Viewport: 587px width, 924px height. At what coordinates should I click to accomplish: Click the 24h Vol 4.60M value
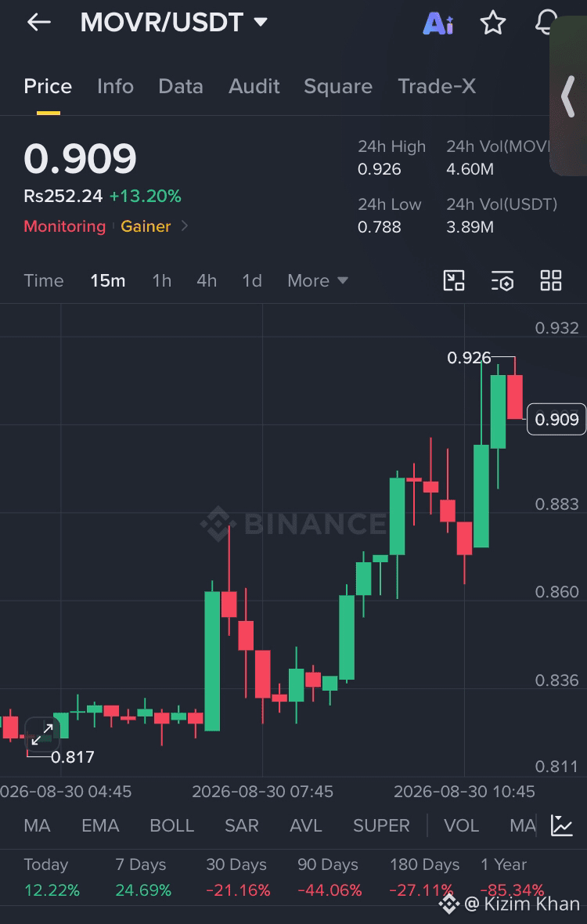coord(470,170)
